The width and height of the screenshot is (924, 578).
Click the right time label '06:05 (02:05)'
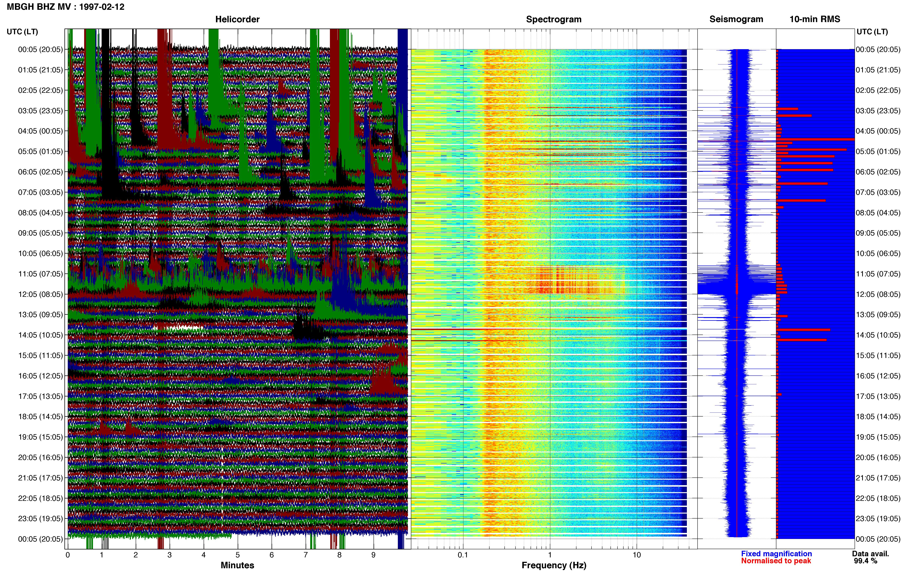pyautogui.click(x=878, y=172)
